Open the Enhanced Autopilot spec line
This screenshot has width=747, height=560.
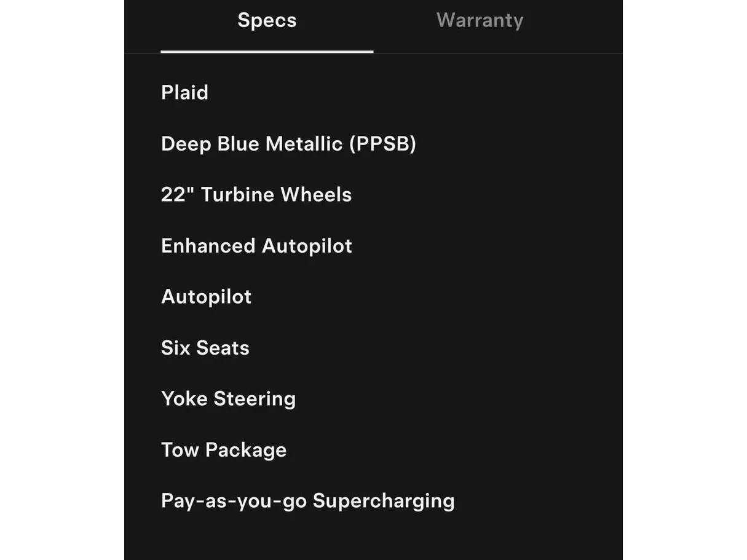[x=256, y=246]
